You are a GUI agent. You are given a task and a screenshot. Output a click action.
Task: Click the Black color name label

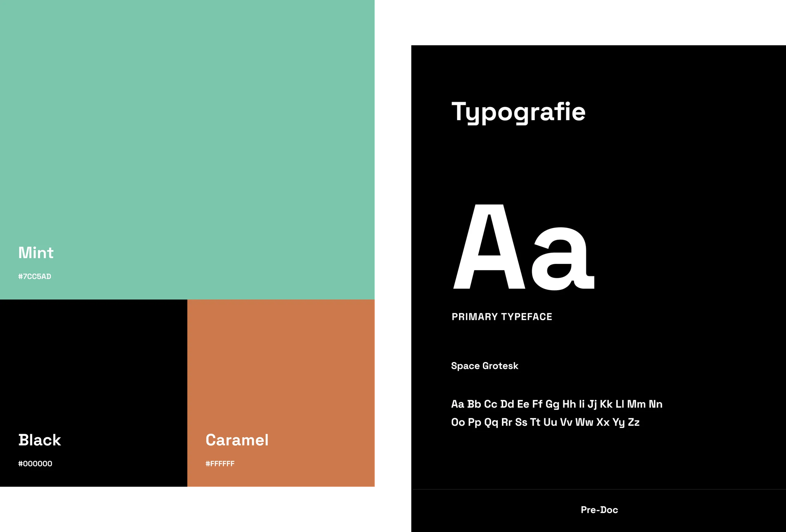pos(40,440)
